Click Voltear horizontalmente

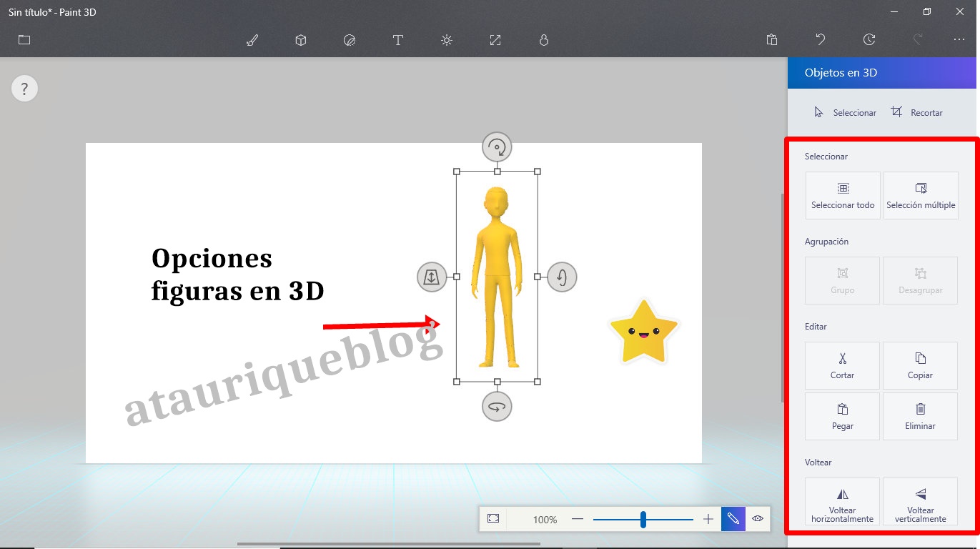tap(842, 501)
